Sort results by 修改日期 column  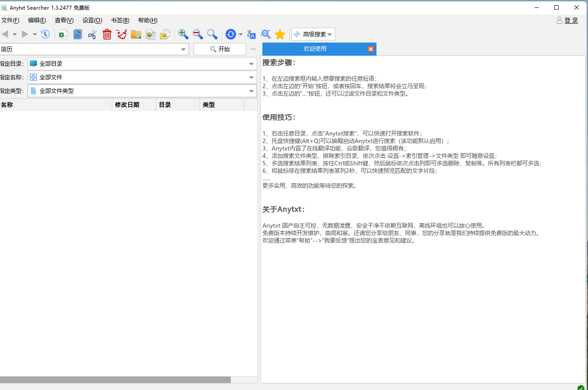coord(134,105)
